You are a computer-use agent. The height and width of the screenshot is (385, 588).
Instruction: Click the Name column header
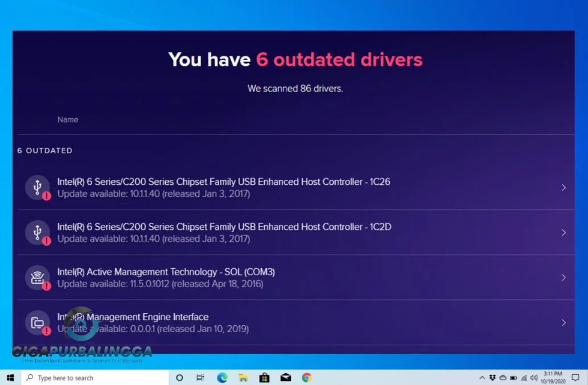(68, 119)
